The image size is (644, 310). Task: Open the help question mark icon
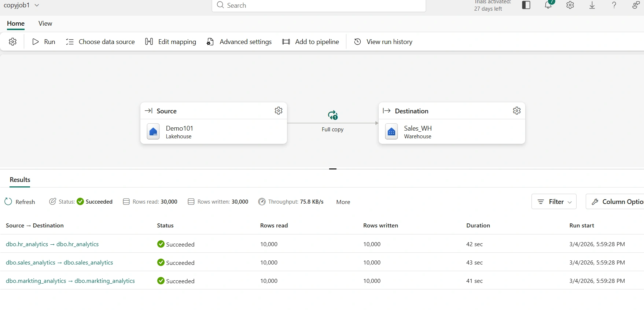click(614, 5)
